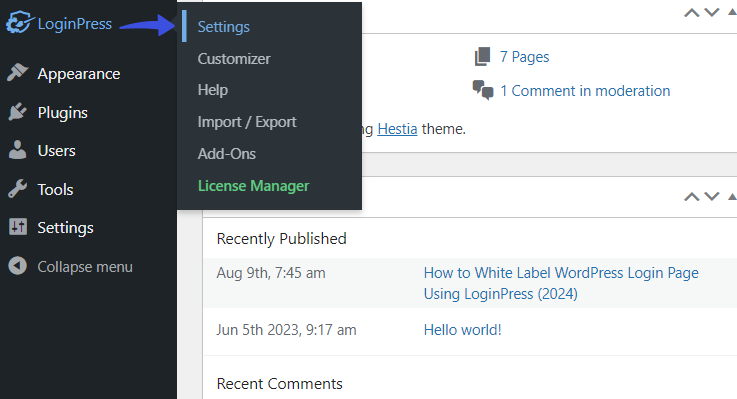Open 1 Comment in moderation link

pos(585,91)
